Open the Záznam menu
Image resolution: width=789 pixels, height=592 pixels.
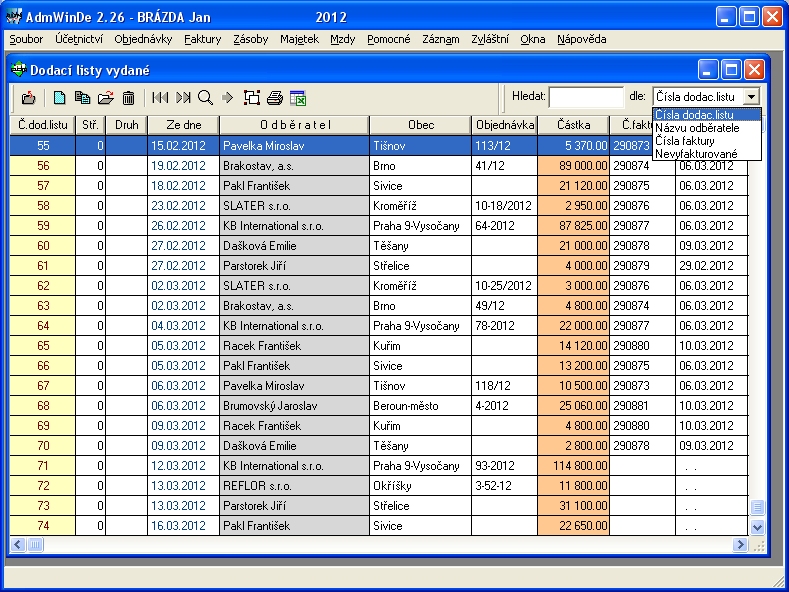(440, 39)
